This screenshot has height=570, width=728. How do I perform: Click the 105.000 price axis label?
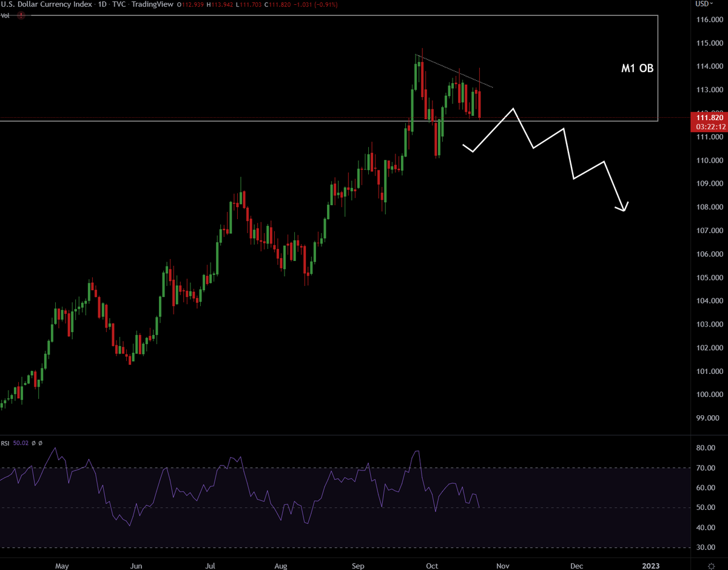pyautogui.click(x=709, y=277)
